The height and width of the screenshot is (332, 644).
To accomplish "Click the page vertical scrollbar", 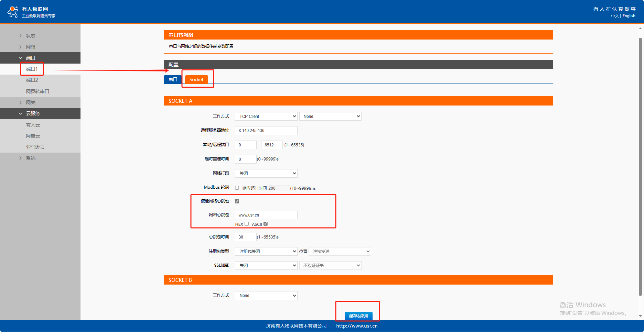I will click(x=640, y=165).
